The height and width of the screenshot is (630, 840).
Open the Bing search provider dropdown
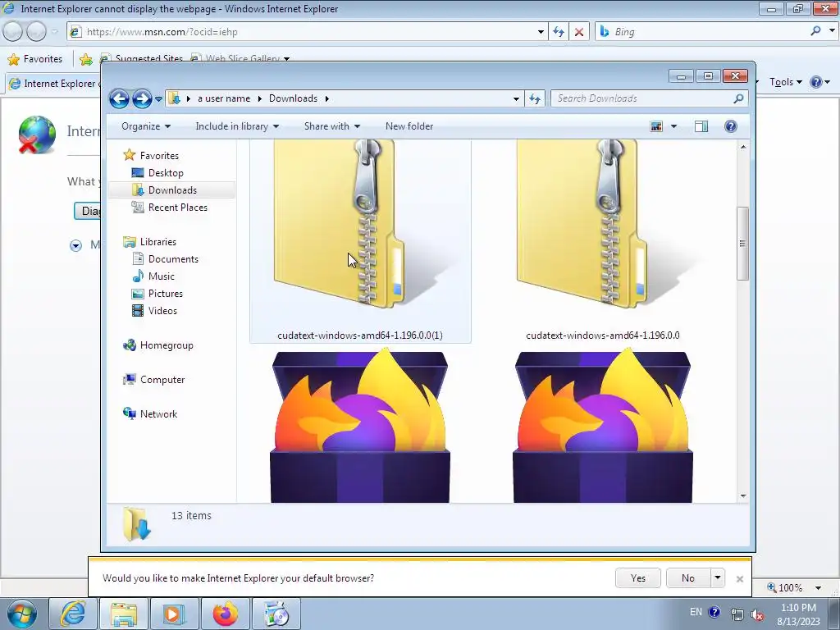point(832,31)
